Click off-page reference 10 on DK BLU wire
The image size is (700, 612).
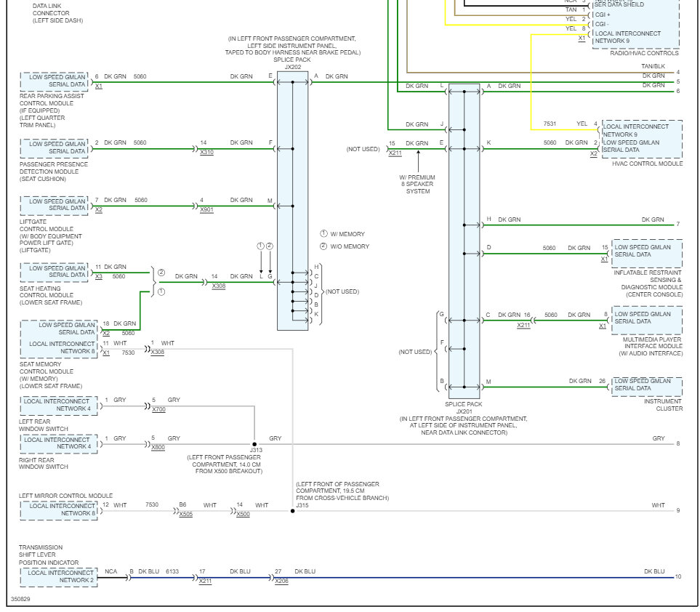point(677,577)
